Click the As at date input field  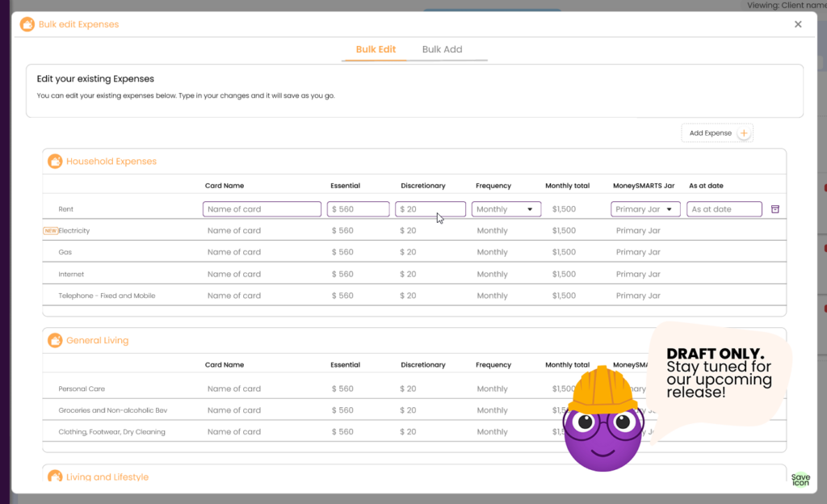(724, 208)
